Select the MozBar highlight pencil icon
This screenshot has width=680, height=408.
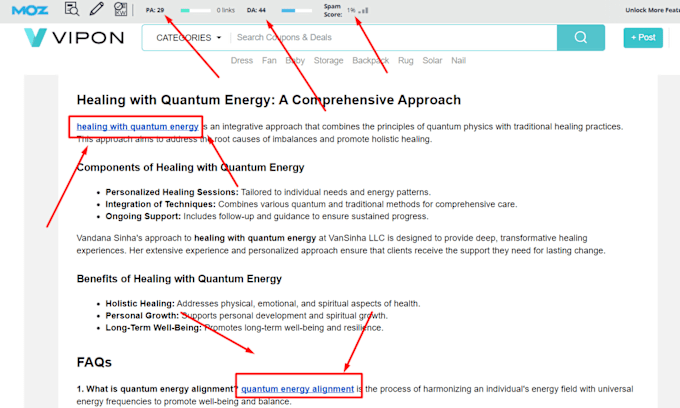[x=96, y=9]
